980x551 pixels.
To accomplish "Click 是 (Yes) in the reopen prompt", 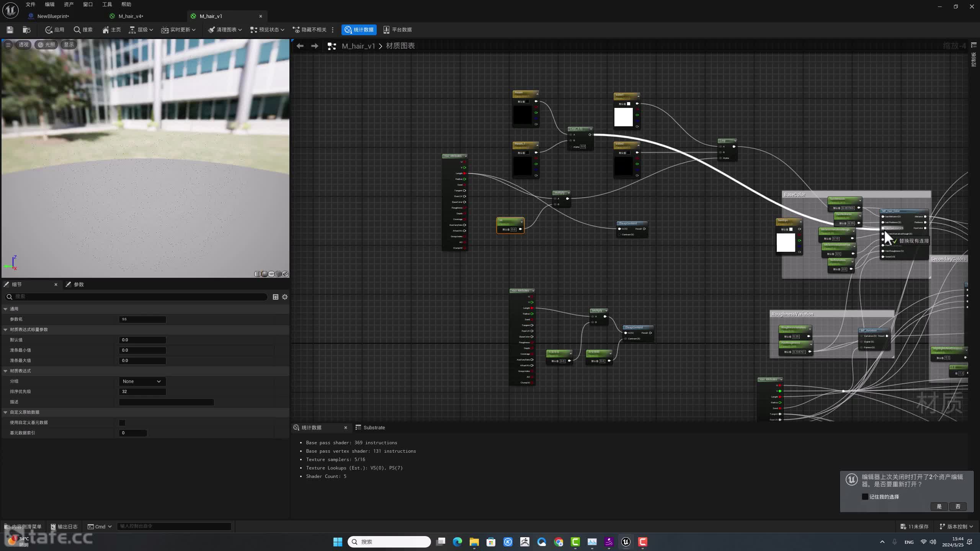I will [x=939, y=506].
